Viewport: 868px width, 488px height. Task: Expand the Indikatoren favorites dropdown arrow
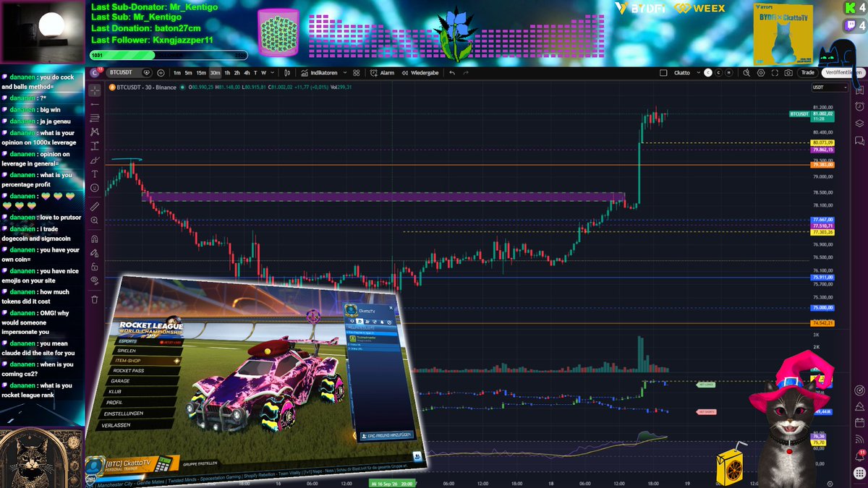pos(344,73)
